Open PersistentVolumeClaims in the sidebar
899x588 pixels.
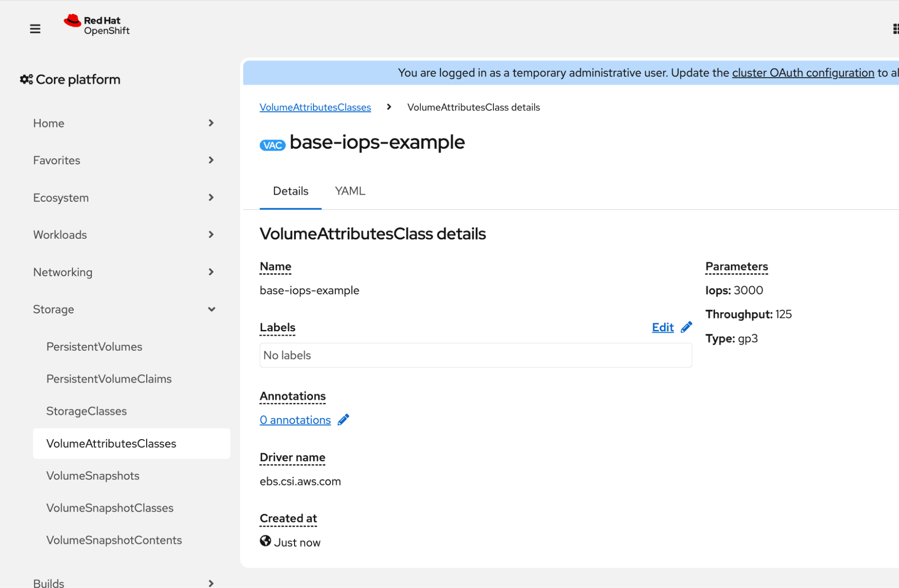tap(109, 379)
